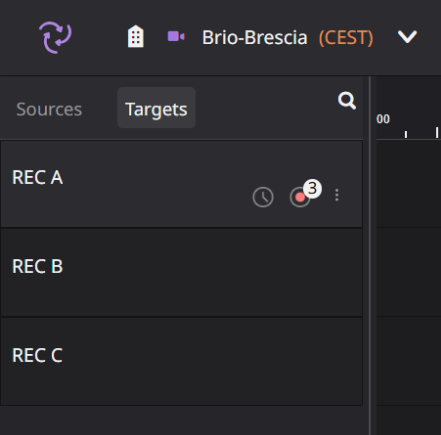Switch to the Sources tab

(x=49, y=109)
